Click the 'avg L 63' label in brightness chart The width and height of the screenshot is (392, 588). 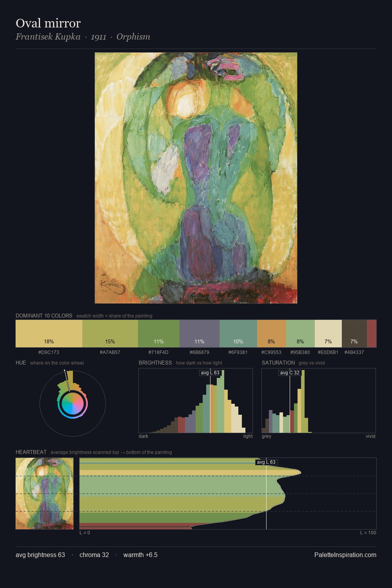[x=210, y=373]
